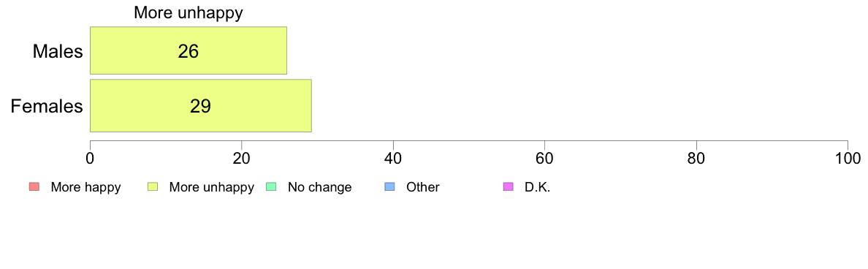Screen dimensions: 868x269
Task: Click the 40 axis tick label
Action: [393, 158]
